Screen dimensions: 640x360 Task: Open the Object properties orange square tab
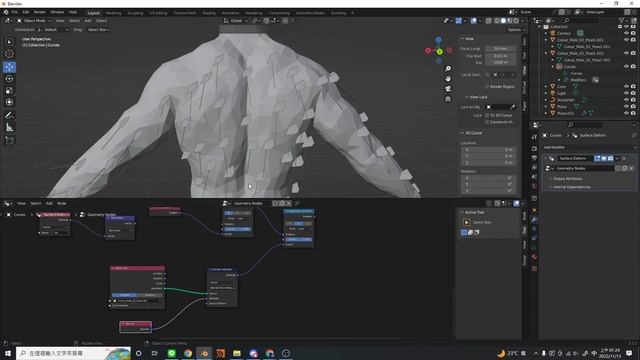click(534, 210)
